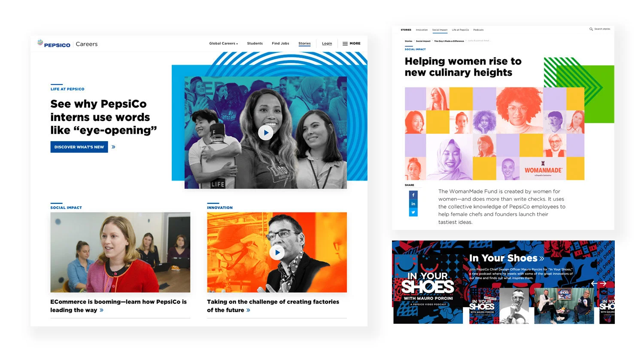Open the factories of the future article link
This screenshot has height=362, width=644.
[x=273, y=306]
